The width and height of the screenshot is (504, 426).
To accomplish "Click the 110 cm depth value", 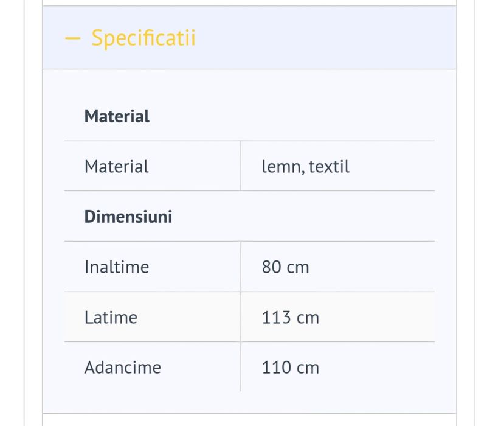I will [x=290, y=368].
